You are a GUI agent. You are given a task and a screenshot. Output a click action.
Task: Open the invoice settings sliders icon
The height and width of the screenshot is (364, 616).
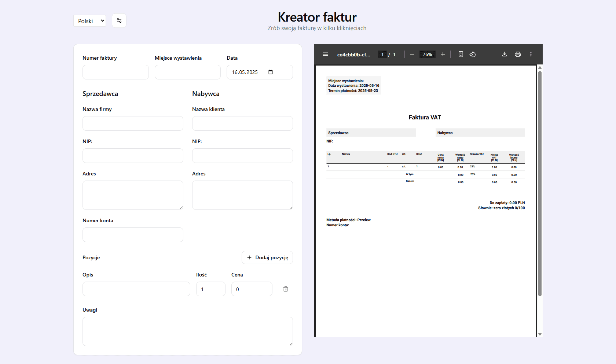tap(119, 21)
